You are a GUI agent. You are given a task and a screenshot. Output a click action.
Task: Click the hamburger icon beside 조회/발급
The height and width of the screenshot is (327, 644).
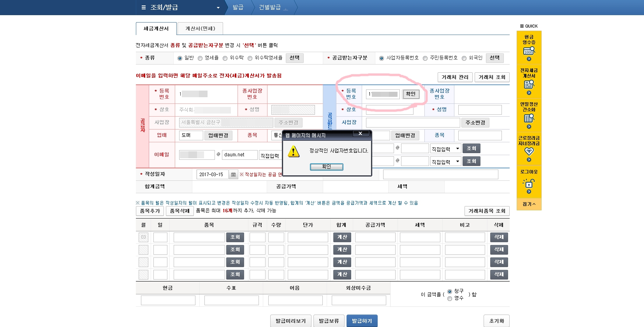pos(144,7)
